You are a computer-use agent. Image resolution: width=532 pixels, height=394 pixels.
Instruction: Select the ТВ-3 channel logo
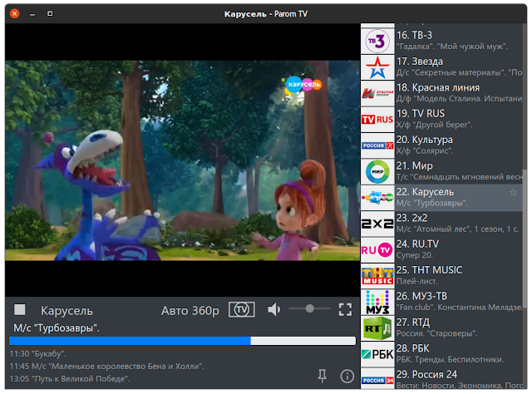click(x=377, y=42)
